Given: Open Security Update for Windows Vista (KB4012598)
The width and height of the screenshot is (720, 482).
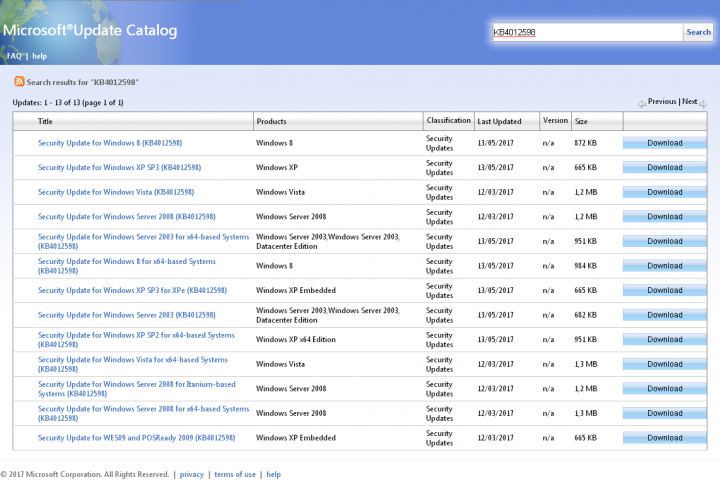Looking at the screenshot, I should click(116, 192).
